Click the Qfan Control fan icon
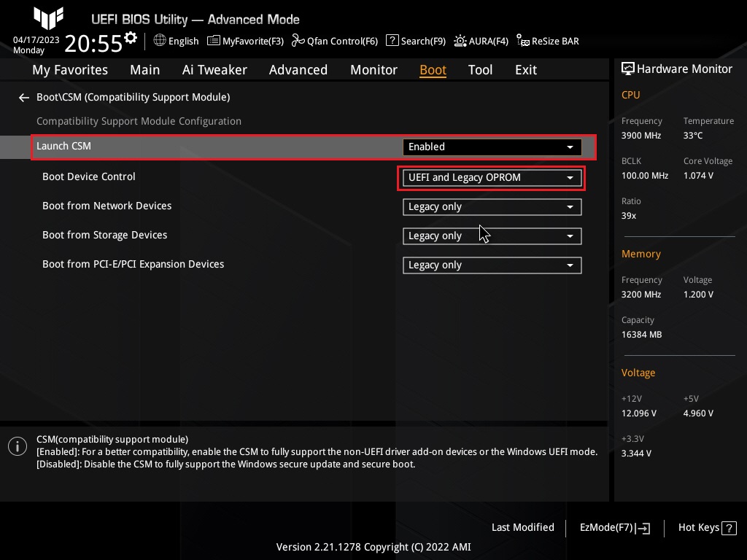The image size is (747, 560). point(298,41)
